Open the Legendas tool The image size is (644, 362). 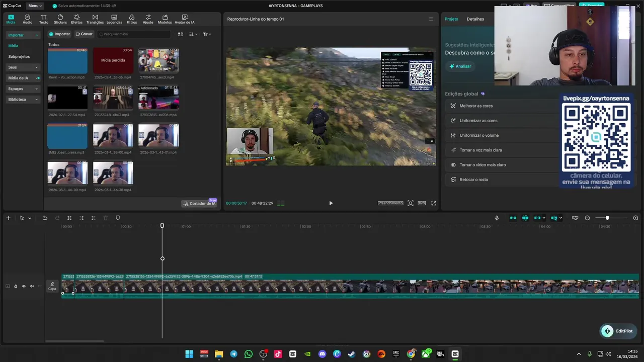tap(114, 19)
